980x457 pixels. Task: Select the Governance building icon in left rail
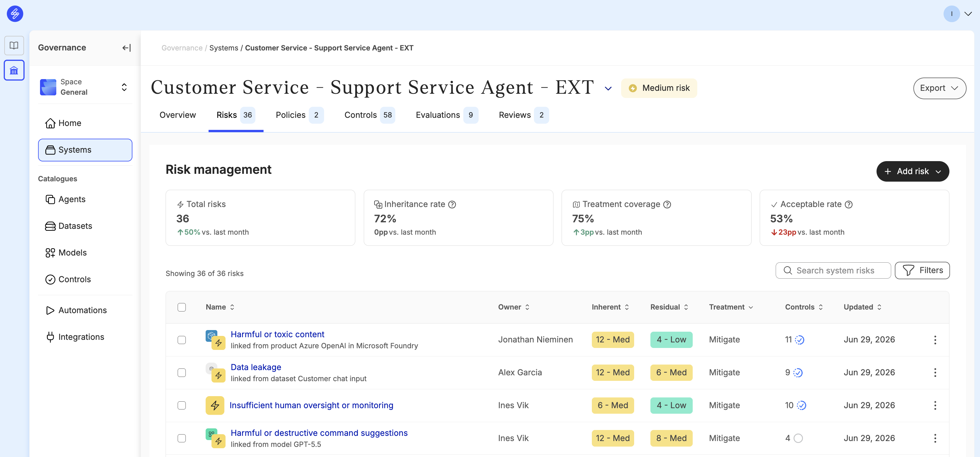[x=14, y=70]
